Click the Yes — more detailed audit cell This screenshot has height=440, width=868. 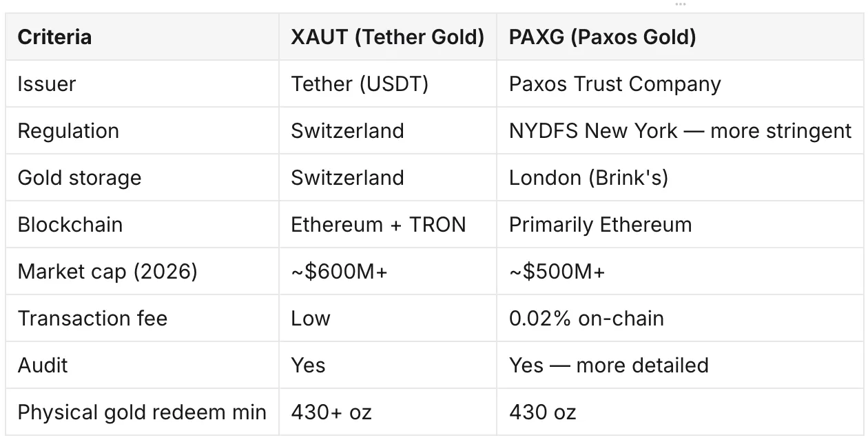[x=680, y=365]
